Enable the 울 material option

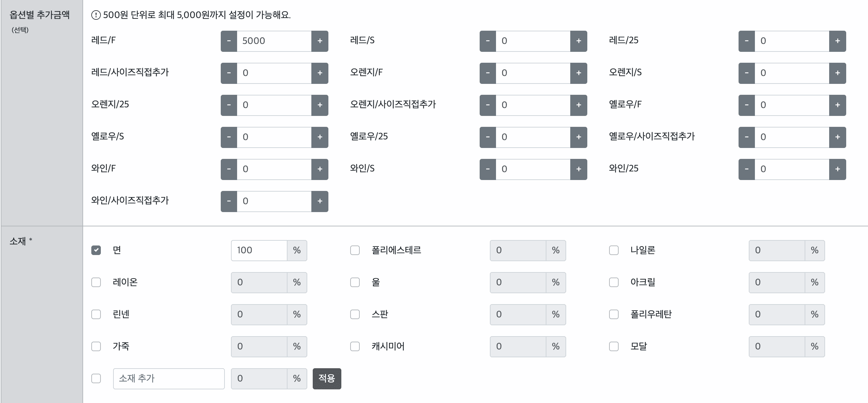click(355, 282)
